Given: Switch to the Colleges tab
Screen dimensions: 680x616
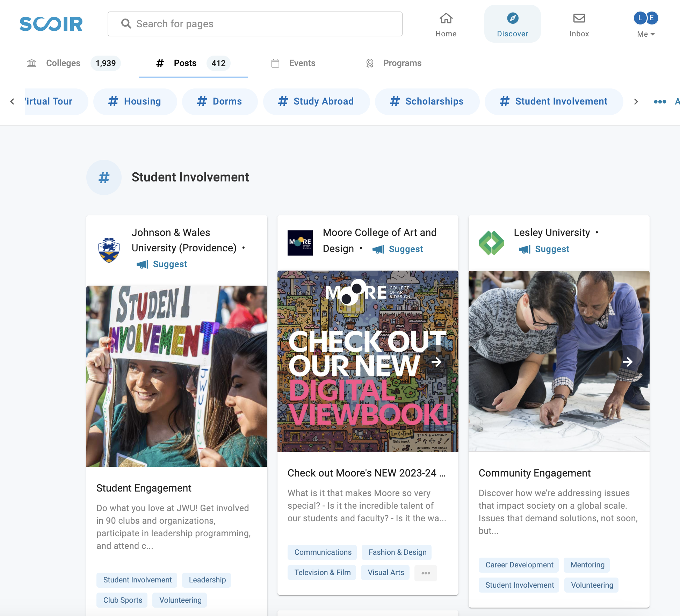Looking at the screenshot, I should click(x=73, y=63).
